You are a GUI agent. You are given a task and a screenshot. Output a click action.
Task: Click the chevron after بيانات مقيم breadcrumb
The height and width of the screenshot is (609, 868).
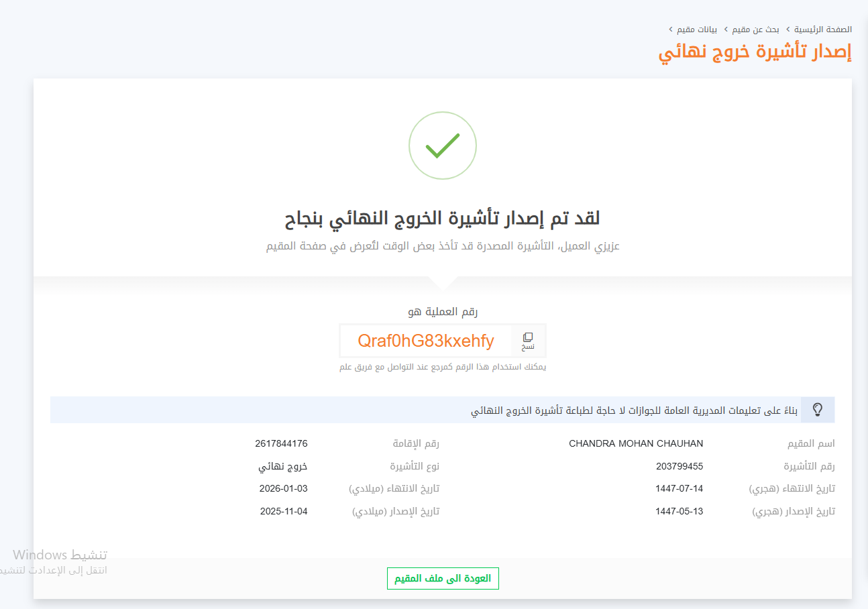[671, 30]
